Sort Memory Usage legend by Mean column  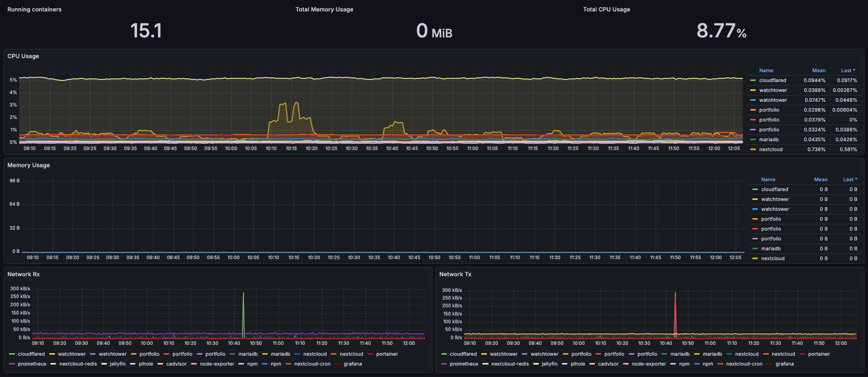coord(821,180)
